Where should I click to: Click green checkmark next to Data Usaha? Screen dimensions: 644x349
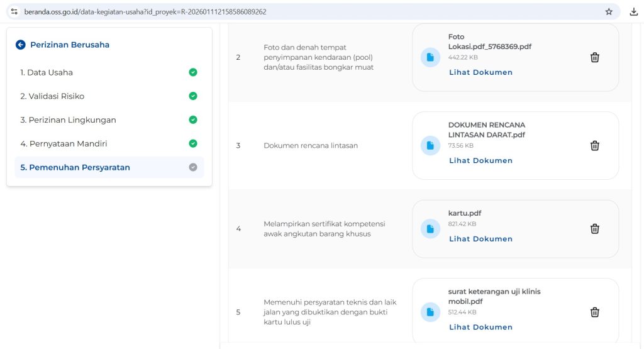(193, 72)
